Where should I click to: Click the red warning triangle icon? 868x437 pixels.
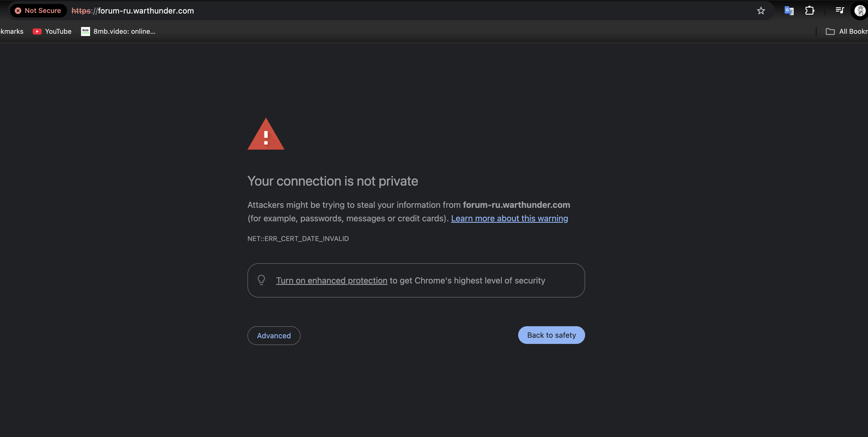[x=266, y=134]
